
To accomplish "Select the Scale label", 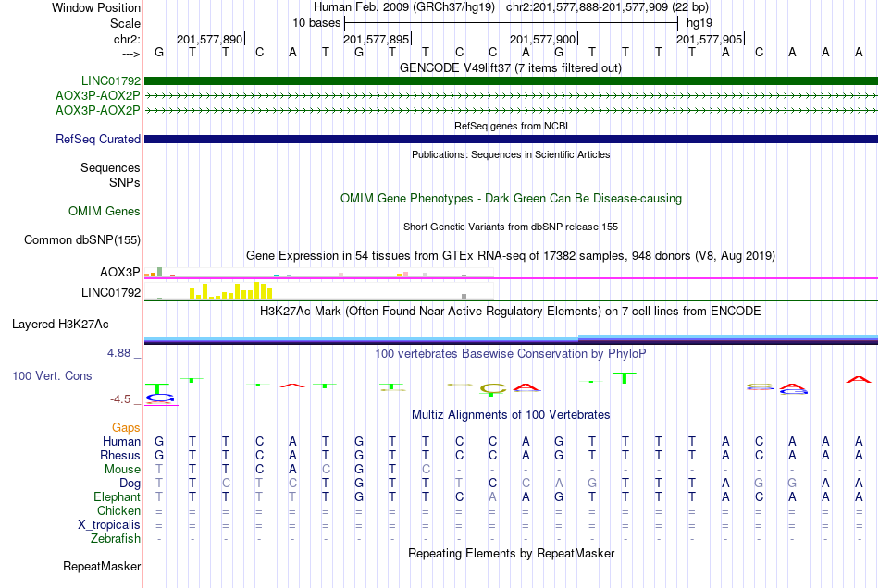I will (125, 23).
